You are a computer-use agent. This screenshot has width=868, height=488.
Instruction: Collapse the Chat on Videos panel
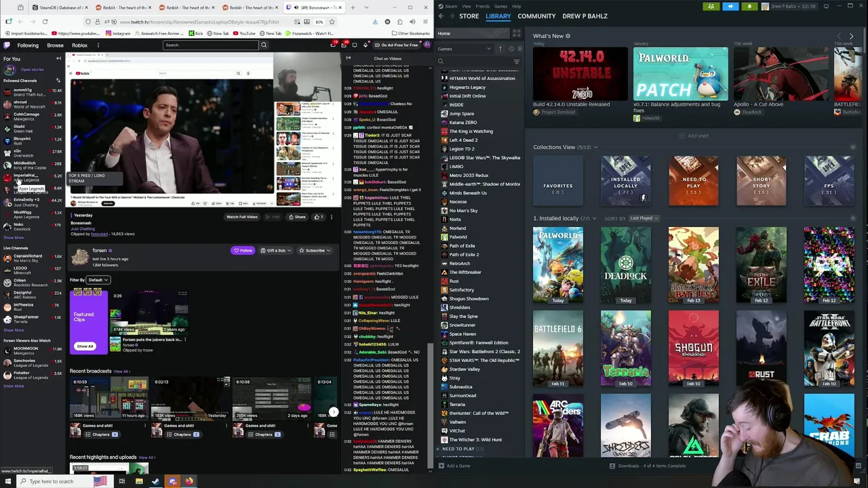(x=349, y=58)
